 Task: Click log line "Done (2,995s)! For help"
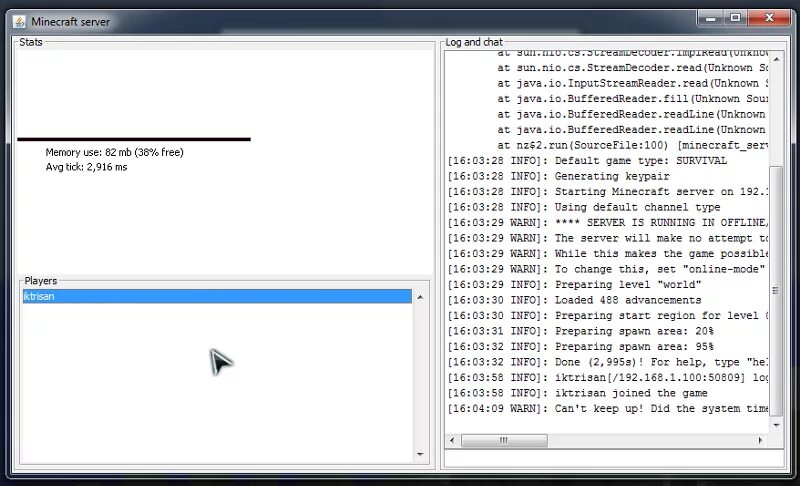(x=608, y=362)
